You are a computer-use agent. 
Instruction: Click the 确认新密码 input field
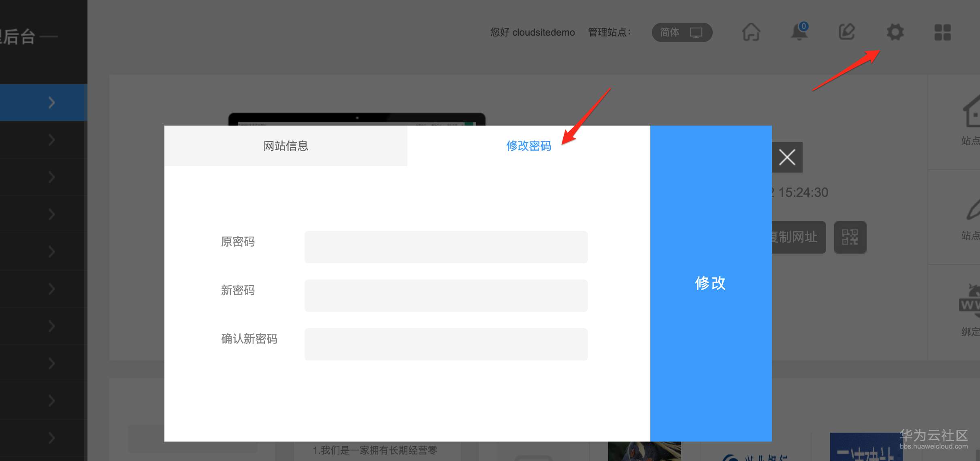click(x=446, y=344)
